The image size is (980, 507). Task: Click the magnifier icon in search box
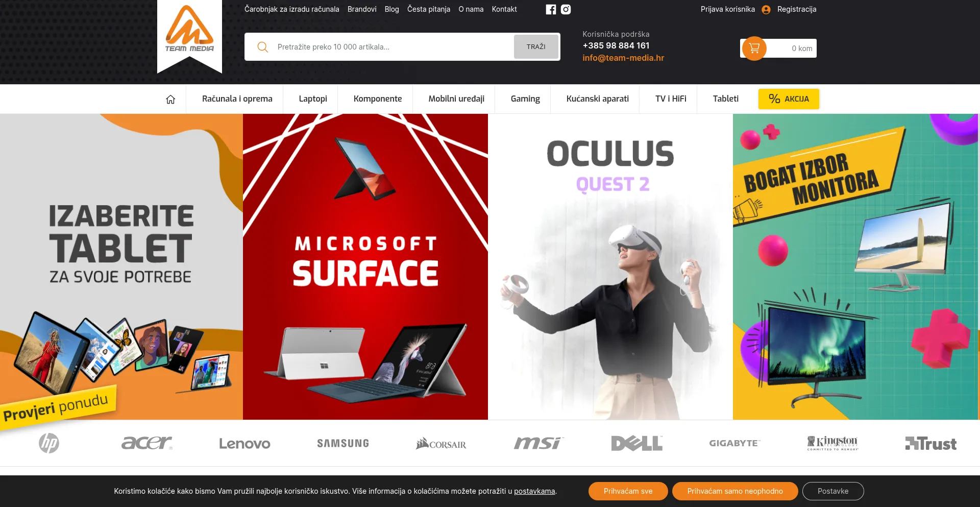[x=262, y=47]
